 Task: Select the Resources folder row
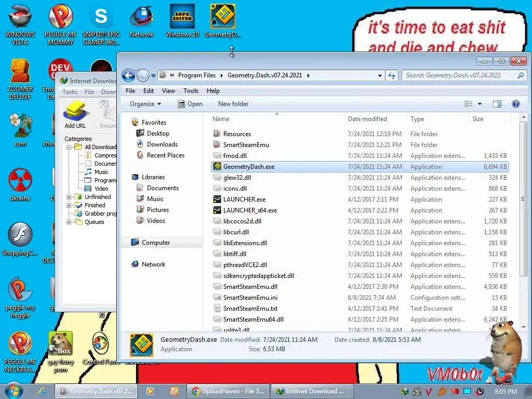(x=360, y=134)
